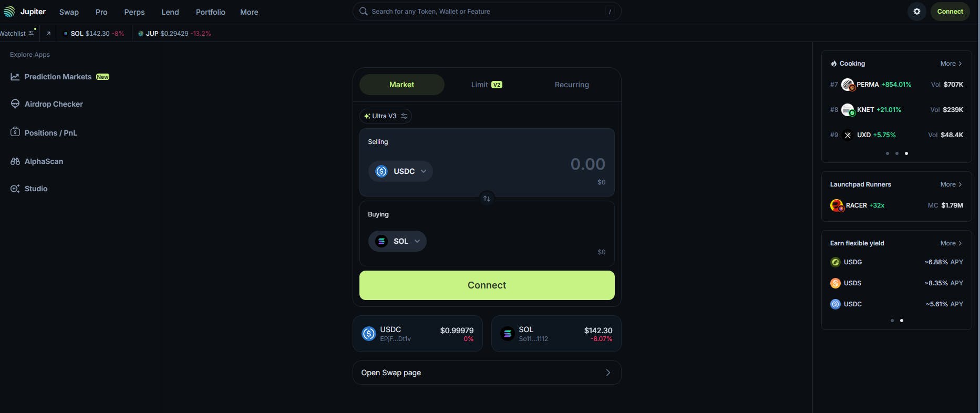
Task: Expand the Open Swap page row
Action: click(487, 373)
